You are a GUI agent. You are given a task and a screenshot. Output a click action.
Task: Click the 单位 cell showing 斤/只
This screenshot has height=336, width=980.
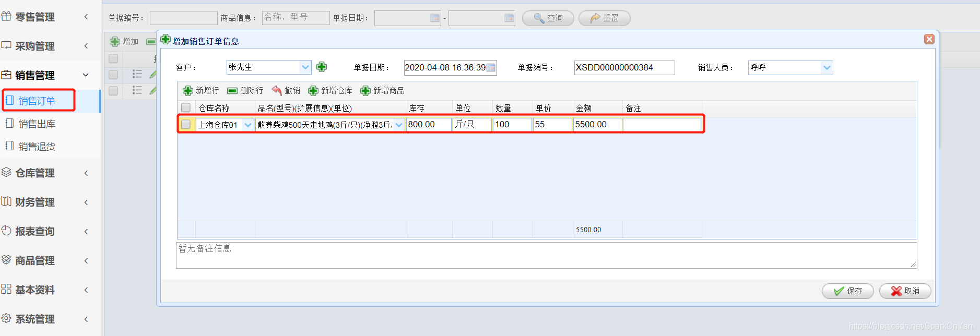pyautogui.click(x=472, y=124)
